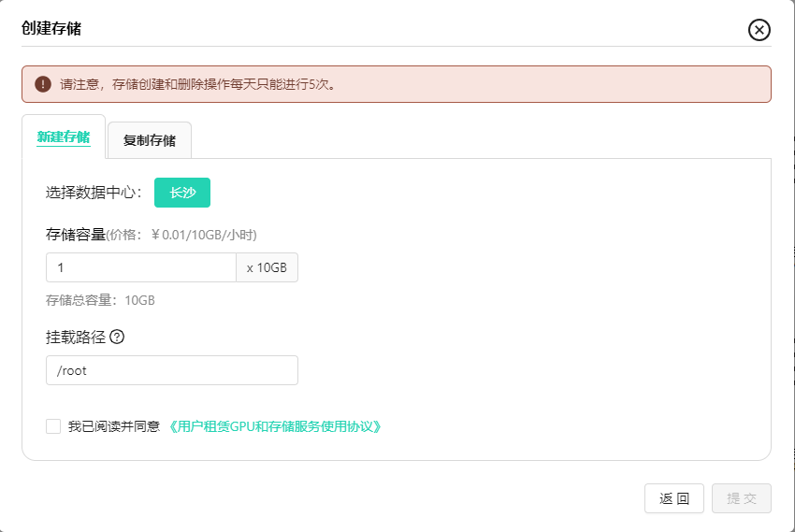Switch to the 新建存储 tab
795x532 pixels.
(64, 137)
